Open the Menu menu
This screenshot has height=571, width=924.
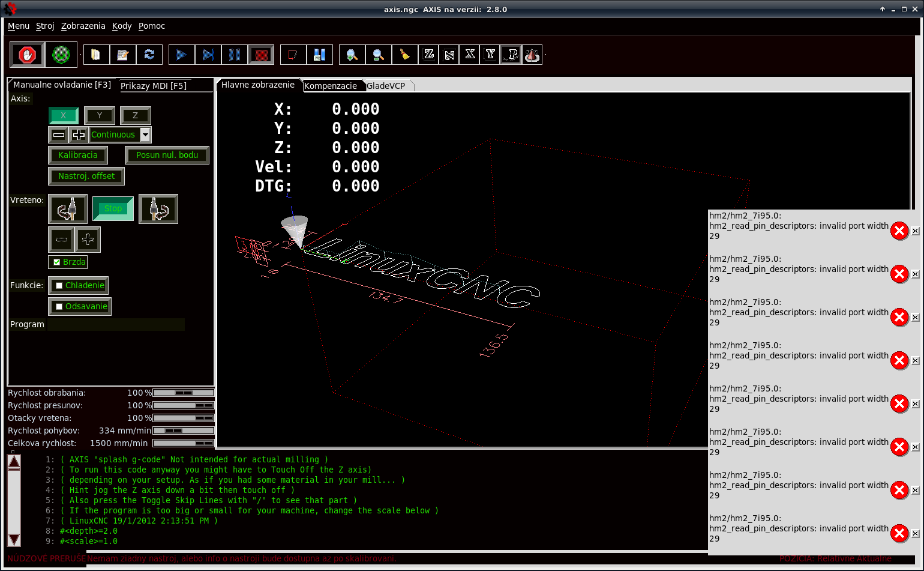pos(19,26)
